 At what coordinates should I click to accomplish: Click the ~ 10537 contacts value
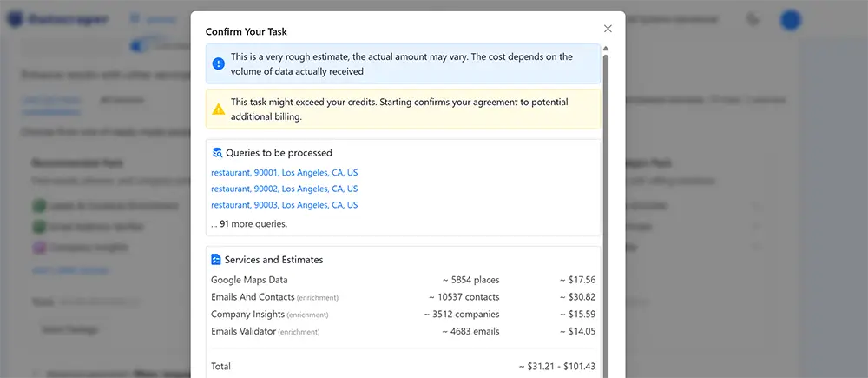tap(464, 297)
